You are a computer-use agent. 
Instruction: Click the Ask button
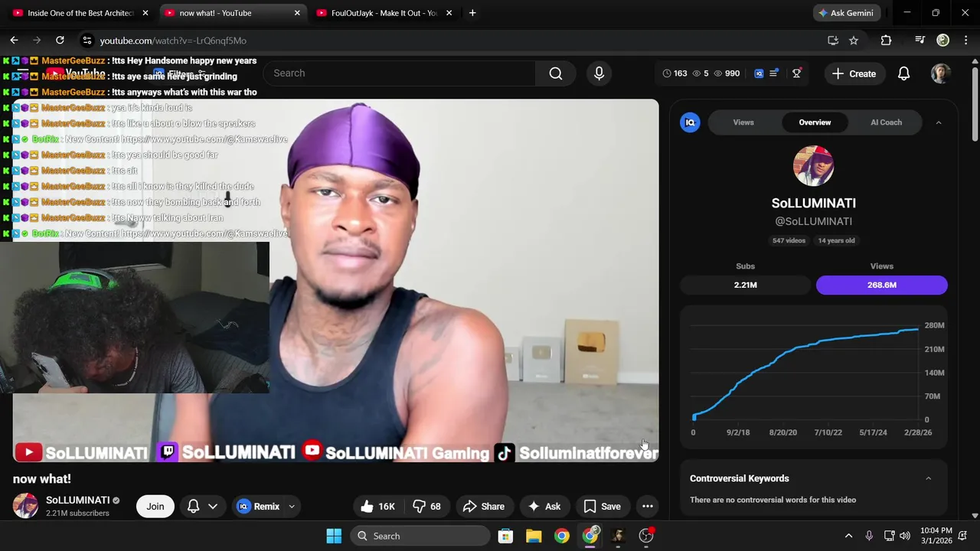pos(544,507)
